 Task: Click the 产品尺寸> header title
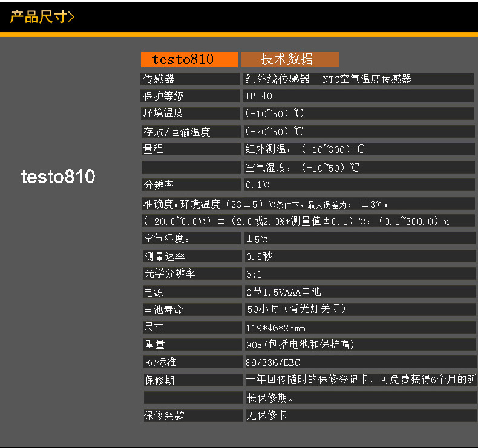pyautogui.click(x=42, y=16)
